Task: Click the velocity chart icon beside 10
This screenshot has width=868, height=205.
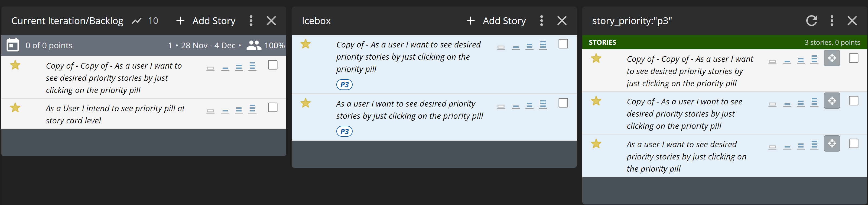Action: [x=136, y=21]
